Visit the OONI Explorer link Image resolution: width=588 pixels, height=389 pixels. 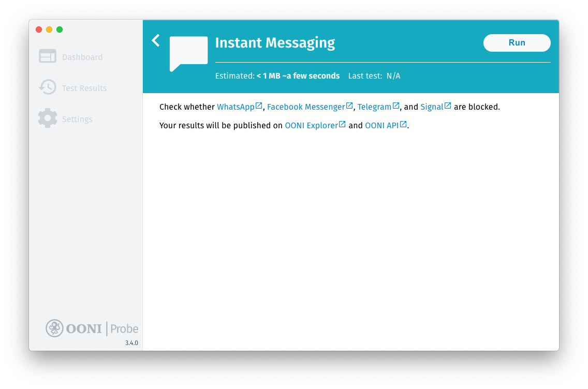[311, 125]
